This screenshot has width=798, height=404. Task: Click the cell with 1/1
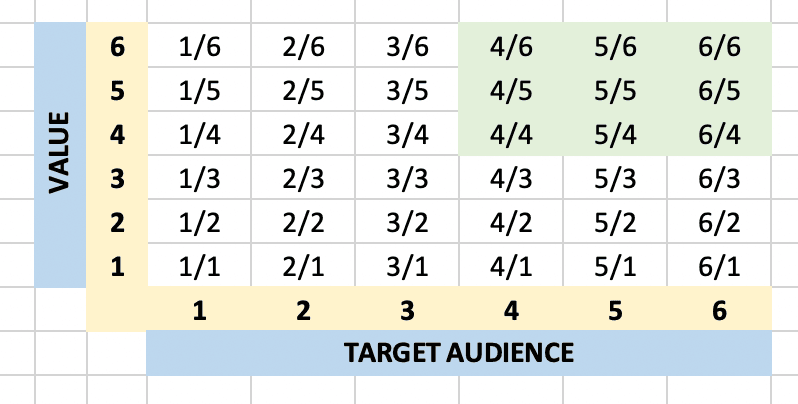coord(200,267)
